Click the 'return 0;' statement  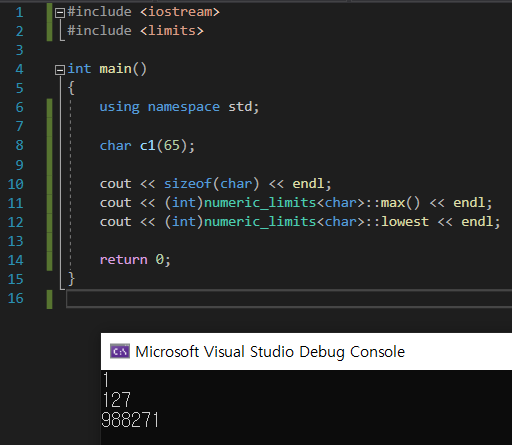[135, 260]
